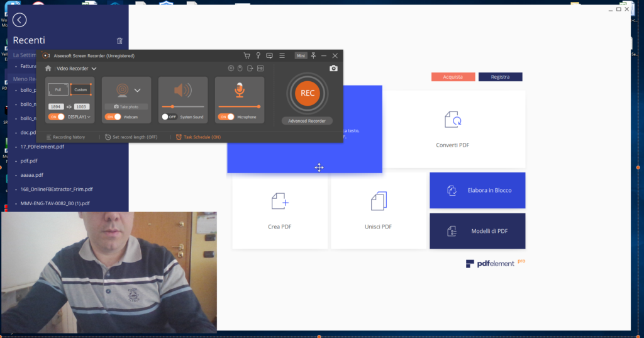Image resolution: width=644 pixels, height=338 pixels.
Task: Adjust the microphone volume slider
Action: click(x=240, y=107)
